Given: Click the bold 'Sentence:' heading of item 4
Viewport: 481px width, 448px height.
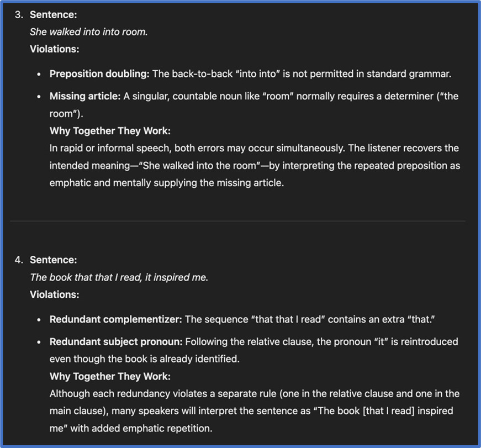Looking at the screenshot, I should pos(53,260).
